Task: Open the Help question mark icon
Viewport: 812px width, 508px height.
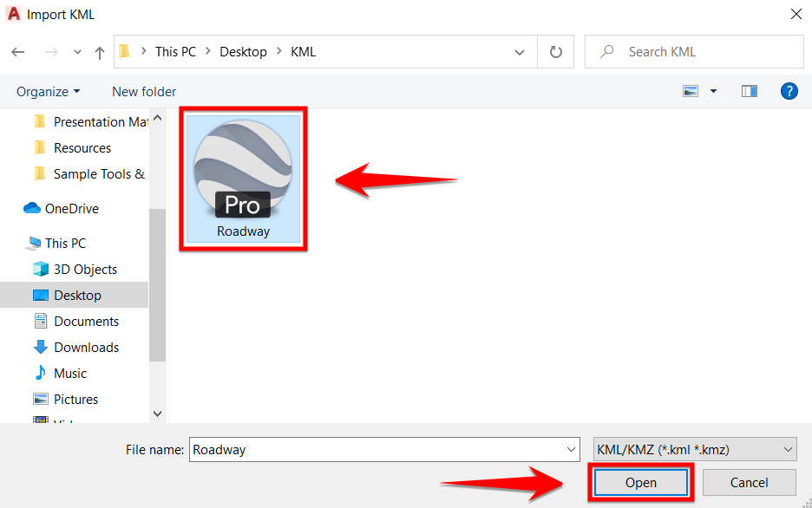Action: [x=789, y=91]
